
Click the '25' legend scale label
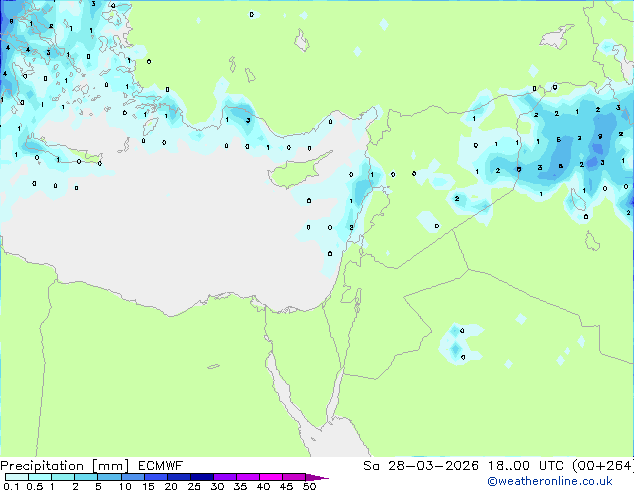[194, 486]
